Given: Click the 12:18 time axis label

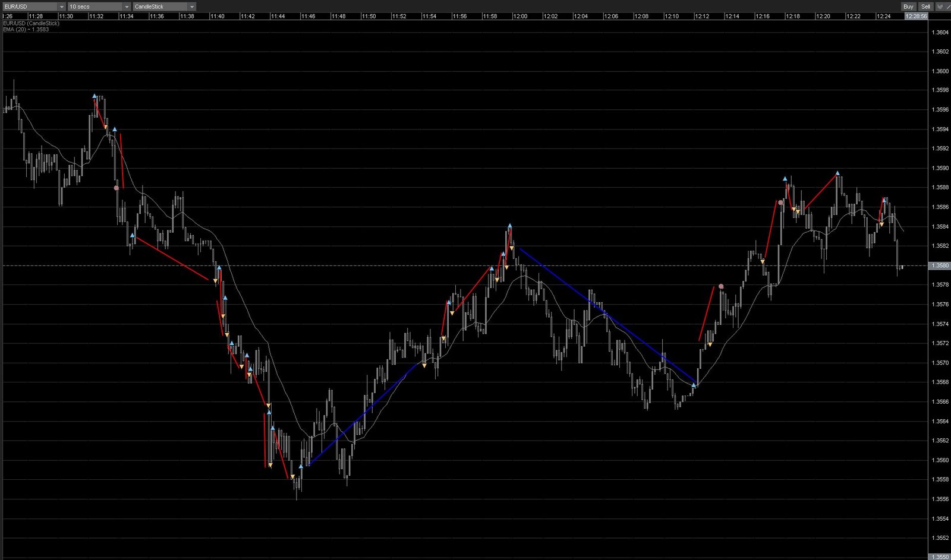Looking at the screenshot, I should (793, 16).
